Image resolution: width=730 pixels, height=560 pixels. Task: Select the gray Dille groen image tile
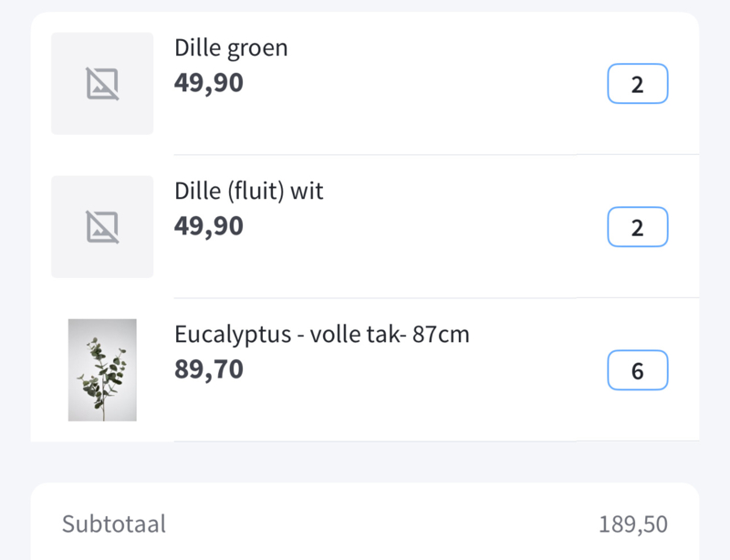click(x=102, y=84)
